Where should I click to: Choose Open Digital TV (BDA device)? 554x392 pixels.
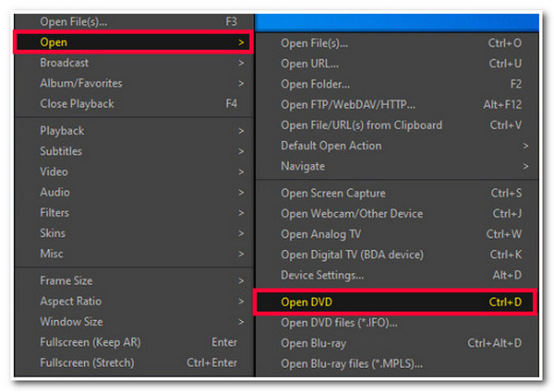(x=396, y=255)
